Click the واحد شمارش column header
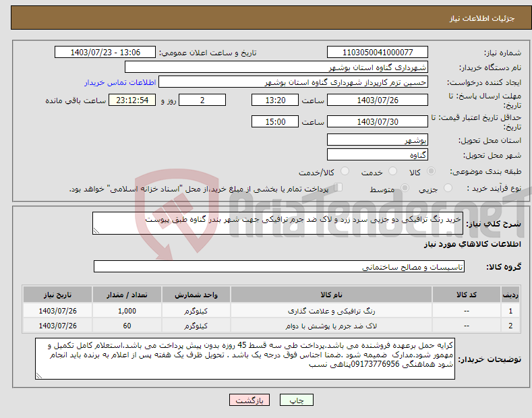The height and width of the screenshot is (418, 532). coord(196,295)
